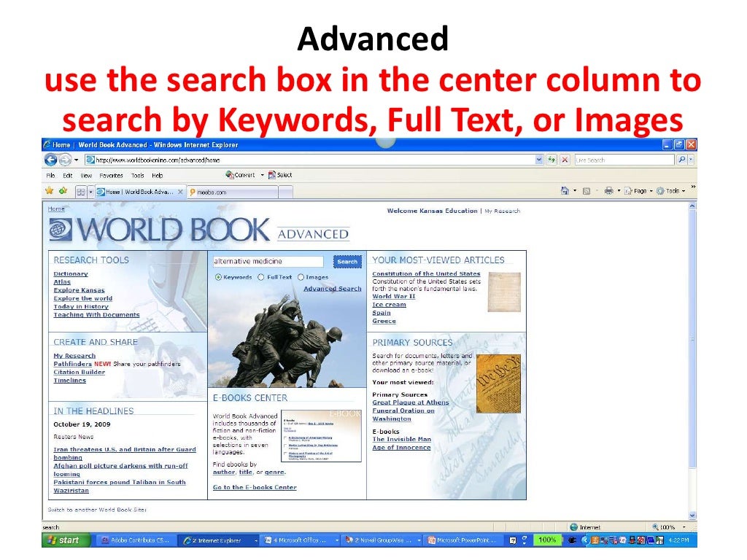
Task: Click the address bar URL field
Action: coord(309,160)
